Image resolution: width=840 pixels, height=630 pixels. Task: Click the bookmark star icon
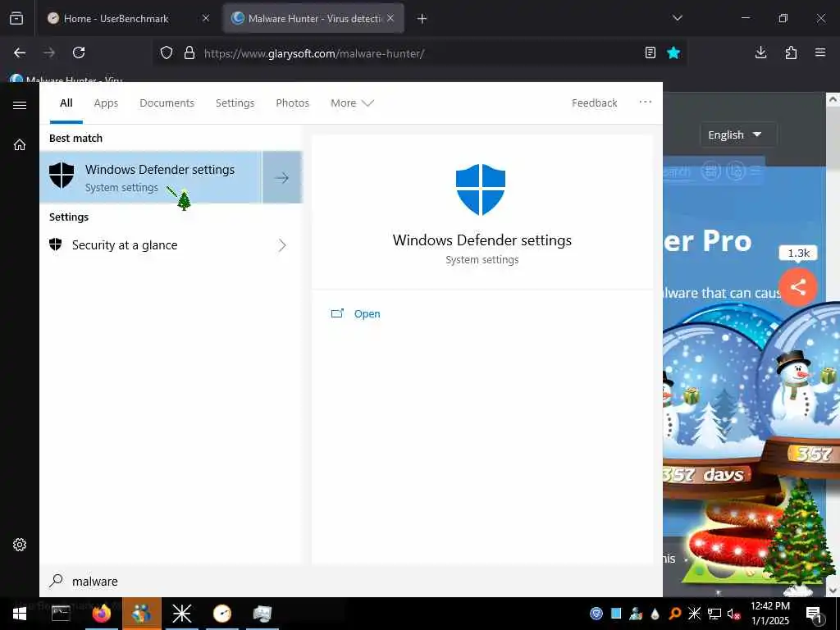tap(673, 52)
